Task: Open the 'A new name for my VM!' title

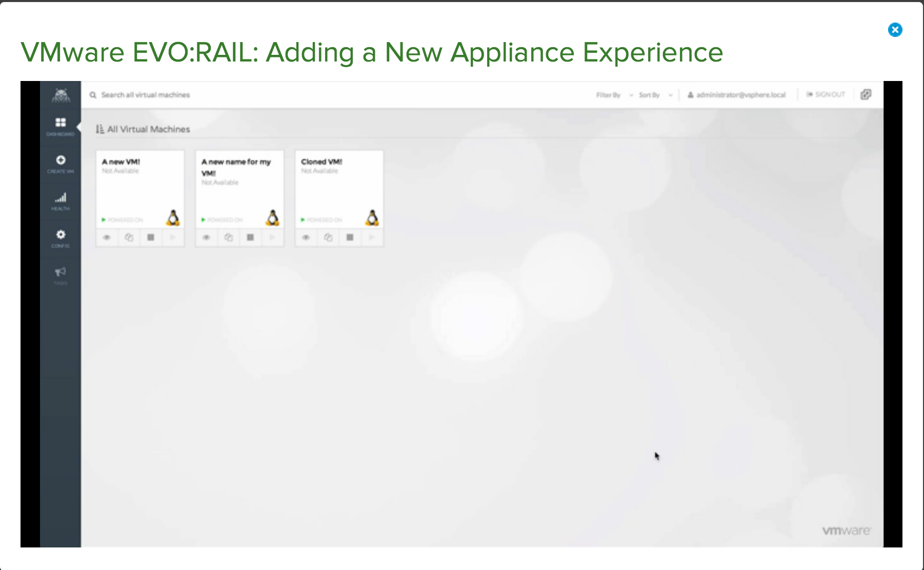Action: pyautogui.click(x=236, y=167)
